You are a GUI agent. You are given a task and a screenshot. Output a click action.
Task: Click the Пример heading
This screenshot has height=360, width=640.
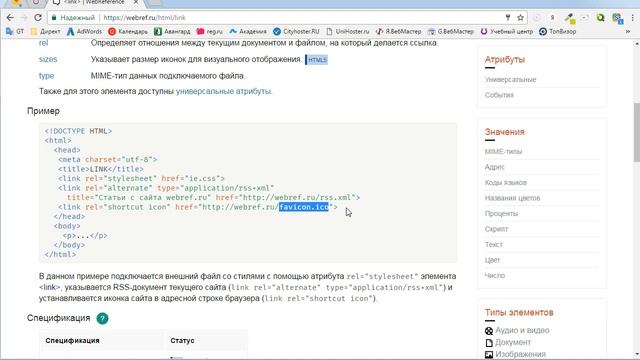point(43,111)
